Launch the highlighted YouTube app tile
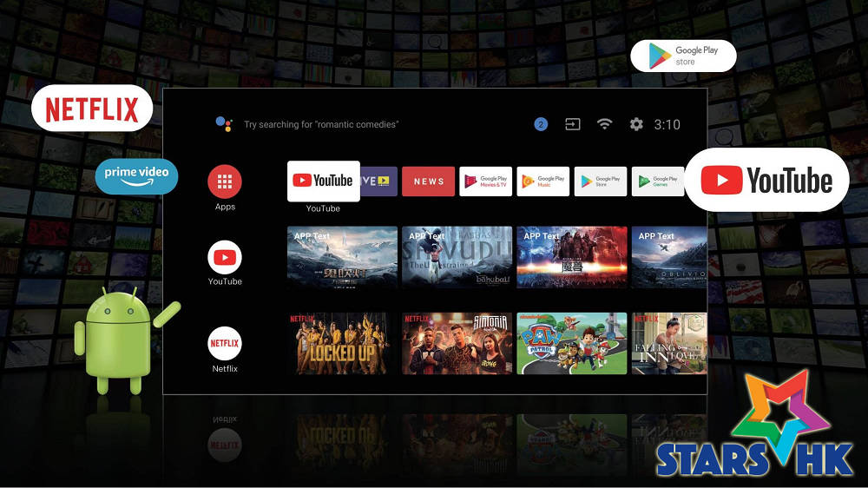 (x=323, y=181)
